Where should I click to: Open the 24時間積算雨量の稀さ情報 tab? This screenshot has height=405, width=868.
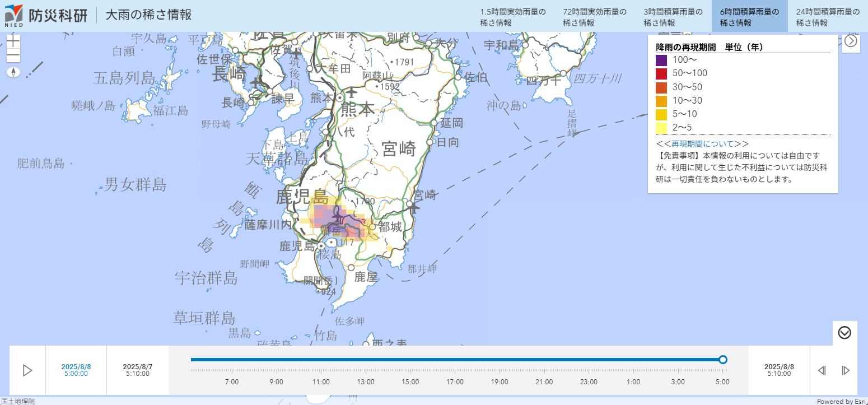click(x=827, y=17)
